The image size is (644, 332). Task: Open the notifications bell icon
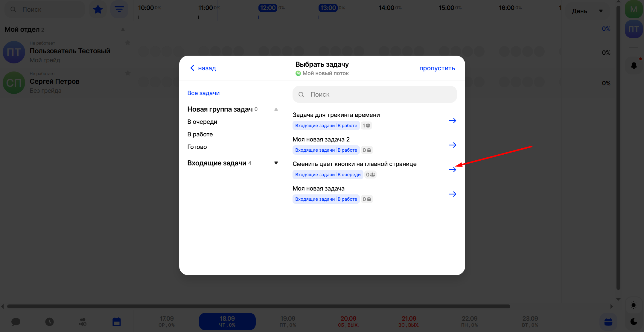click(634, 65)
